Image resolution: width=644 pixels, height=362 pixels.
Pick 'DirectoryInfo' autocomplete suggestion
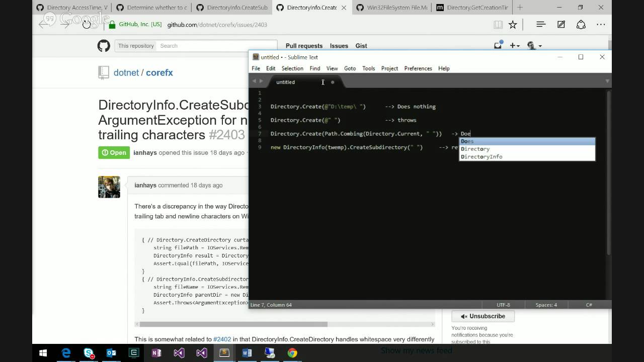(527, 156)
